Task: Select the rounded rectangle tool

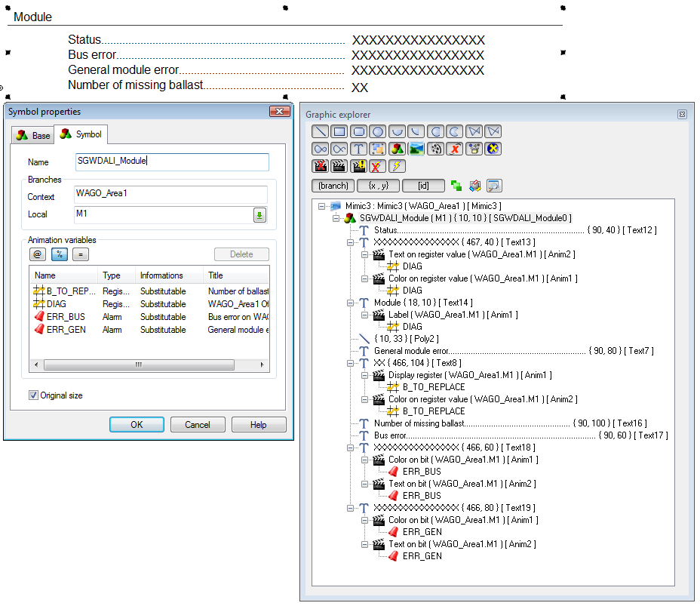Action: point(359,131)
